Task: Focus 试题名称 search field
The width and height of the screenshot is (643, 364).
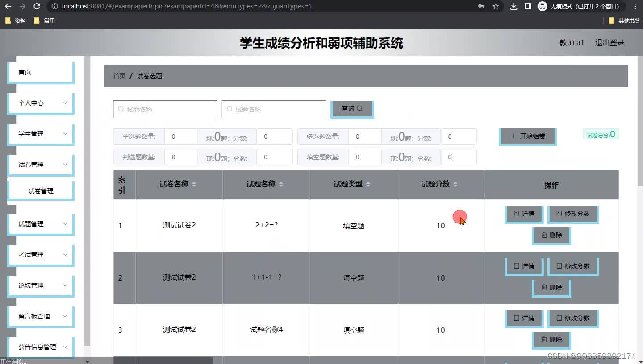Action: pyautogui.click(x=274, y=109)
